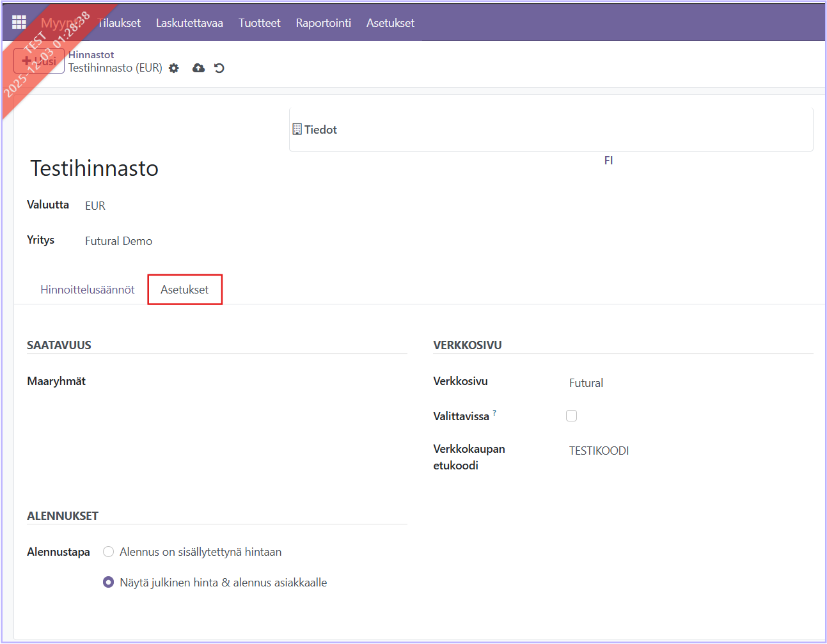Click the cloud save icon

(x=198, y=68)
